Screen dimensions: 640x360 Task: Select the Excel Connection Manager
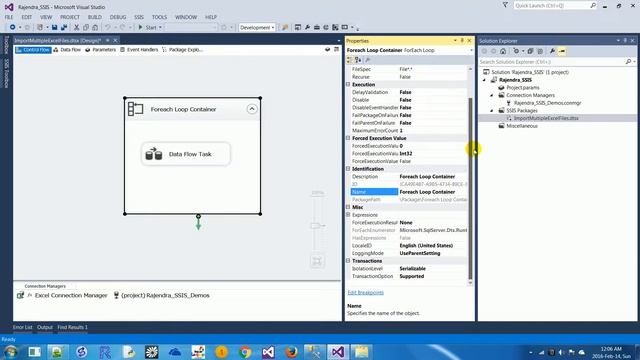click(x=62, y=295)
